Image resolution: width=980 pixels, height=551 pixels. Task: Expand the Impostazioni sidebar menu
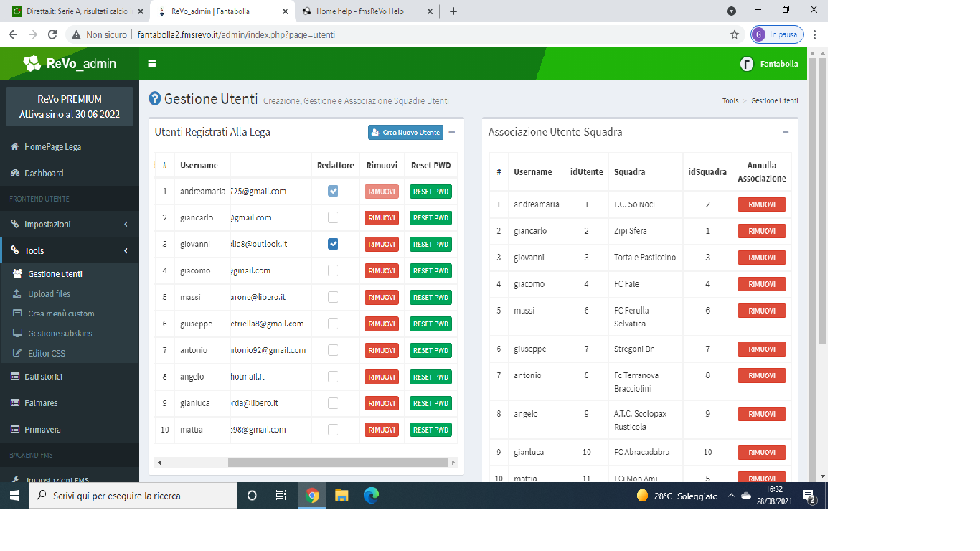(69, 224)
